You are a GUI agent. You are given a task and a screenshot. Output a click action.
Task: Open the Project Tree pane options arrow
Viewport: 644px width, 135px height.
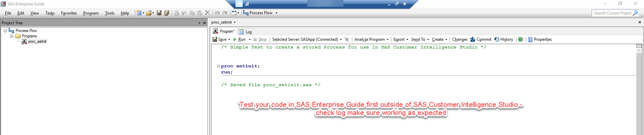point(199,23)
